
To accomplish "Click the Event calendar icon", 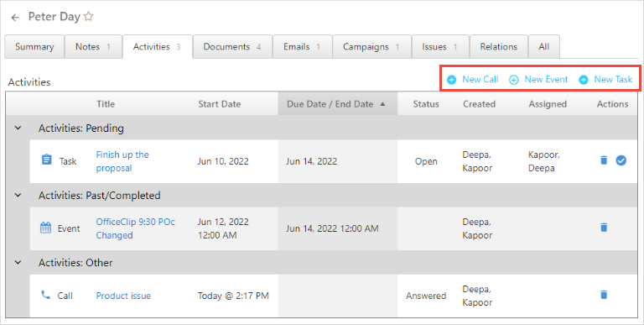I will (x=45, y=228).
